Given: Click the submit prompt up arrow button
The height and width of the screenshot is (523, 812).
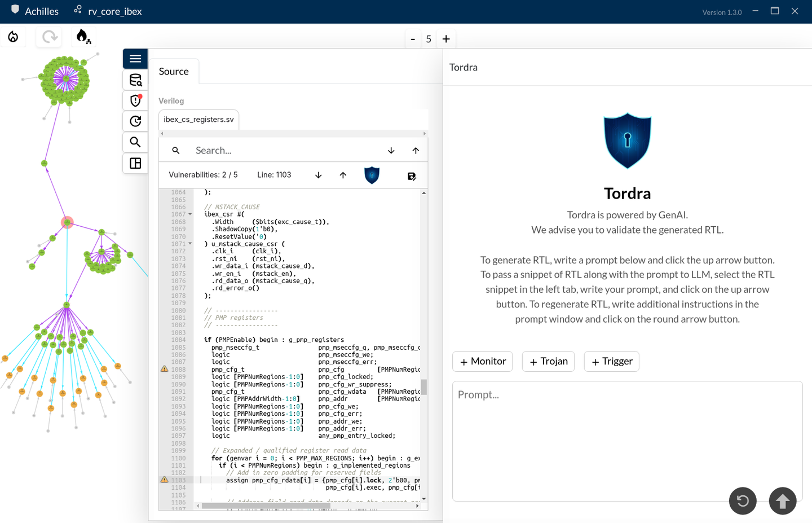Looking at the screenshot, I should pyautogui.click(x=783, y=501).
